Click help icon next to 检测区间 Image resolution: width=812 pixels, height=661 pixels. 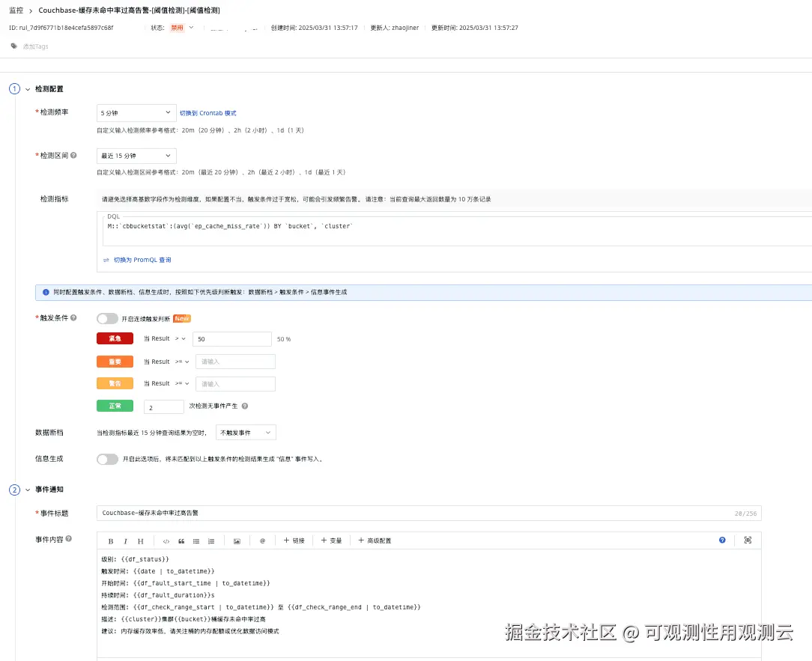[x=73, y=155]
